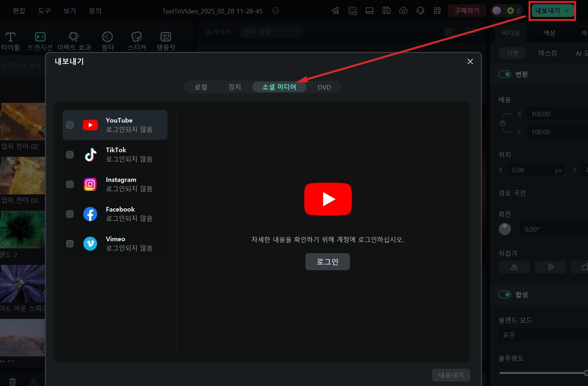Check the YouTube checkbox
The image size is (588, 386).
tap(70, 125)
